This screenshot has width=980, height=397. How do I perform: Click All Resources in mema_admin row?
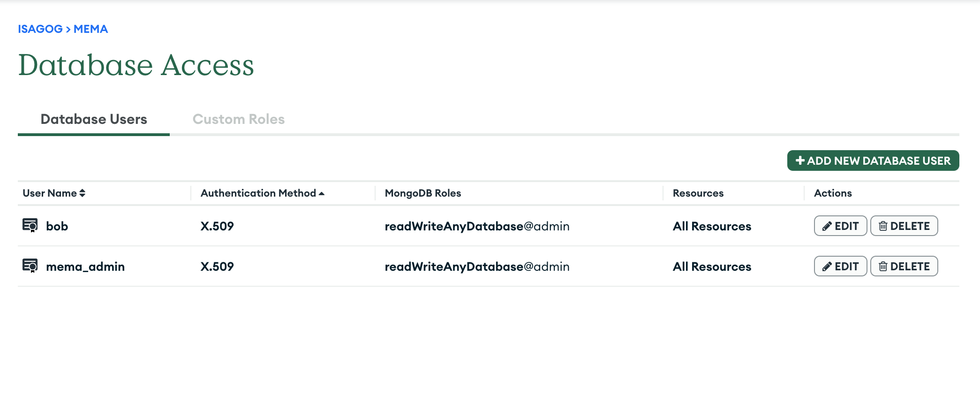pos(712,267)
